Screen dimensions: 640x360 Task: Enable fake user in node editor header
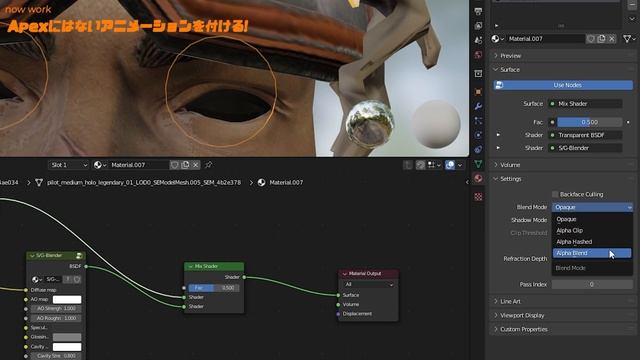click(175, 165)
